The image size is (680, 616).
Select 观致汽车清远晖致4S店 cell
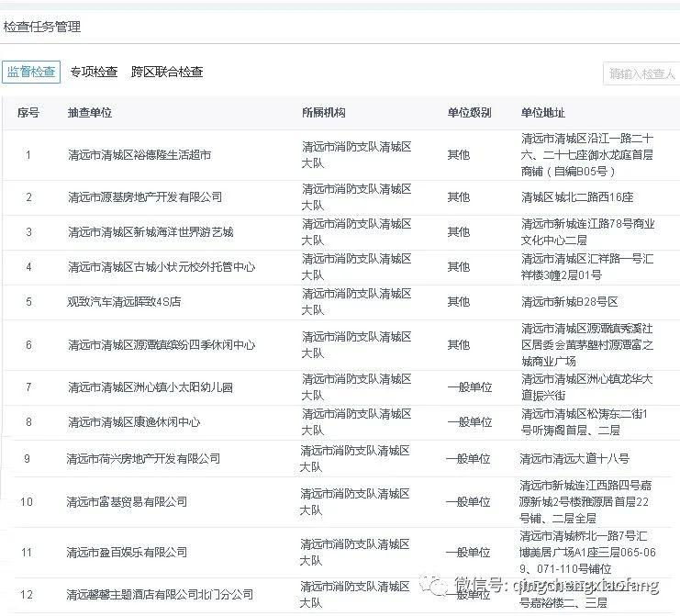click(124, 301)
